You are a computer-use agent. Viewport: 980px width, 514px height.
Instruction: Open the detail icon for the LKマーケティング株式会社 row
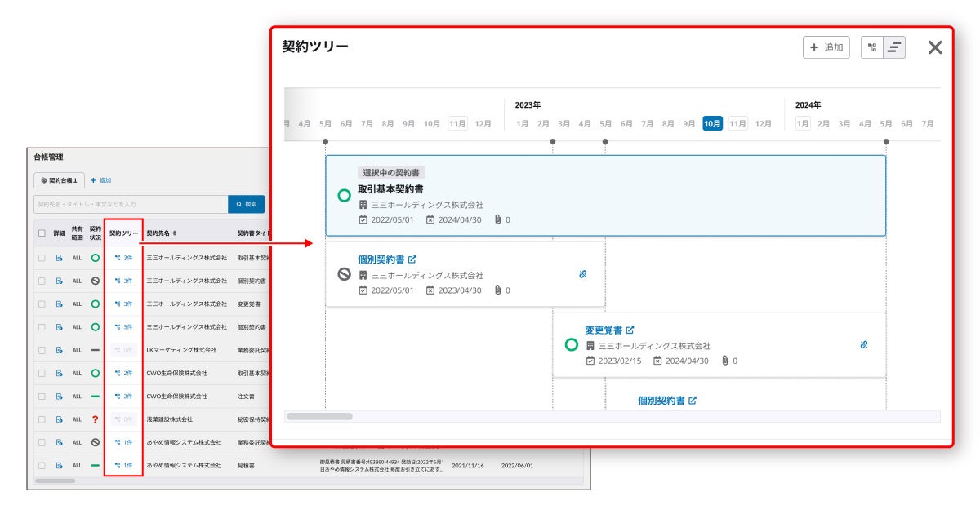click(60, 350)
